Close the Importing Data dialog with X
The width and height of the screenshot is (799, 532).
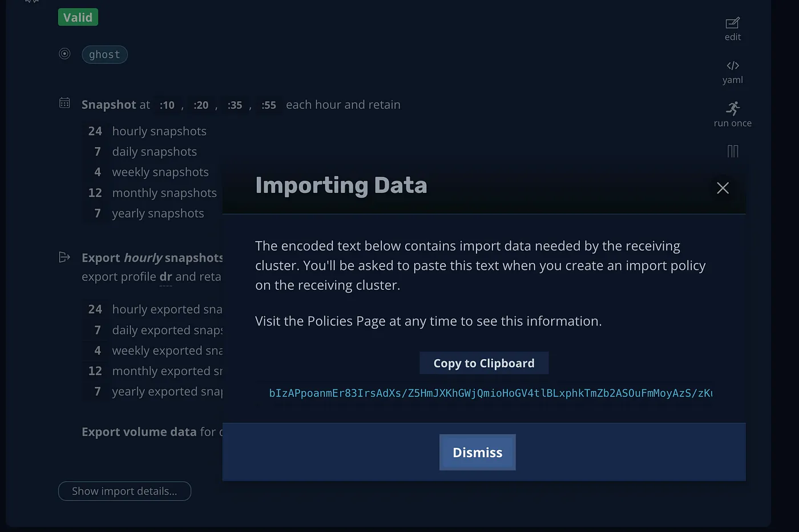[x=723, y=188]
